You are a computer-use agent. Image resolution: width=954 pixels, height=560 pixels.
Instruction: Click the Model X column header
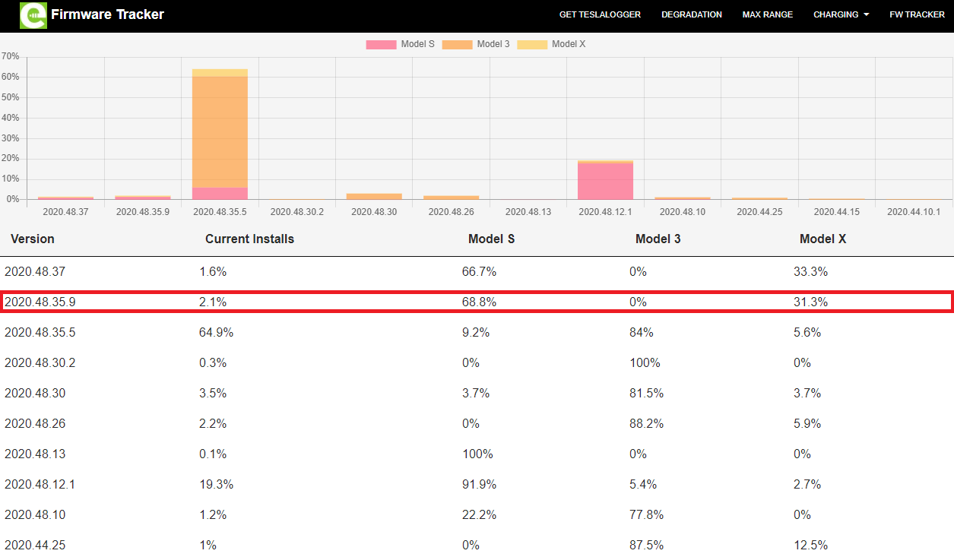click(x=822, y=239)
